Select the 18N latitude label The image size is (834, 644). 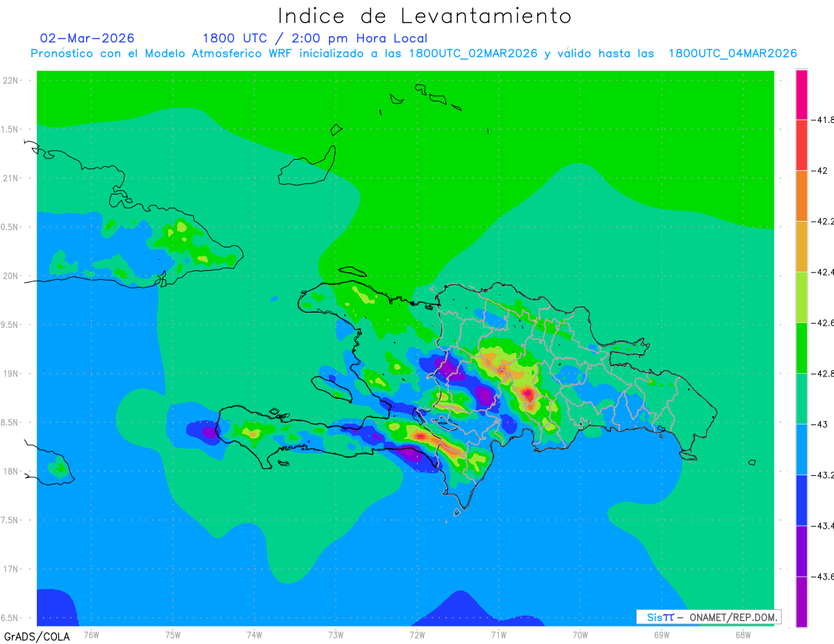click(11, 471)
